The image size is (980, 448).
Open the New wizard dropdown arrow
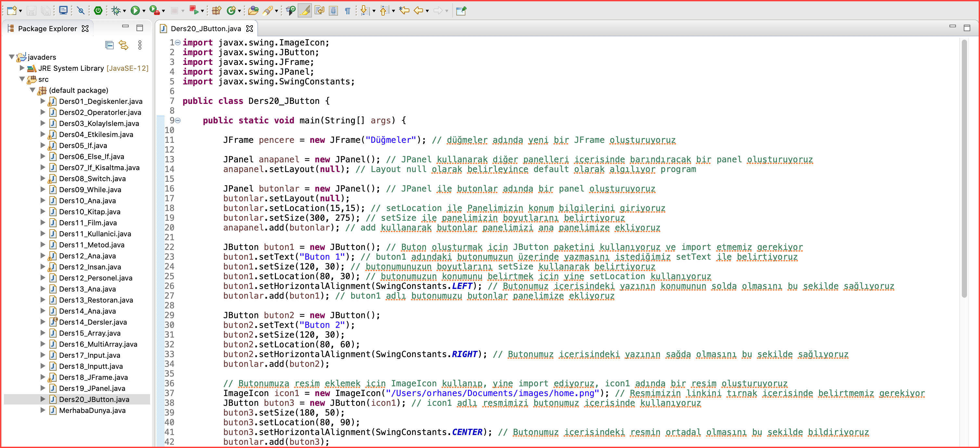[x=20, y=11]
